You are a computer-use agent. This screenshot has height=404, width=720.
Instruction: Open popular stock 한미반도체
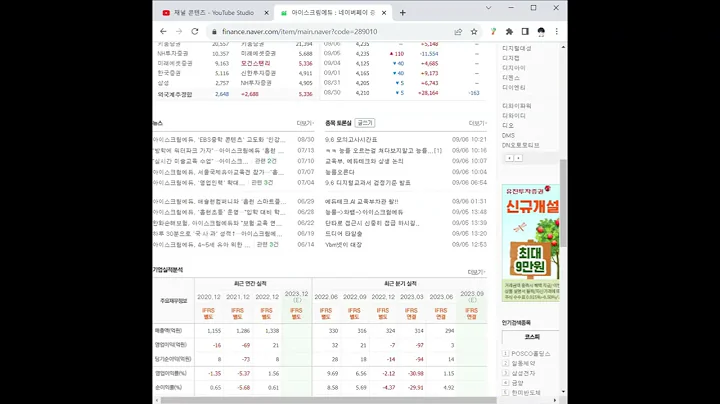pyautogui.click(x=526, y=393)
